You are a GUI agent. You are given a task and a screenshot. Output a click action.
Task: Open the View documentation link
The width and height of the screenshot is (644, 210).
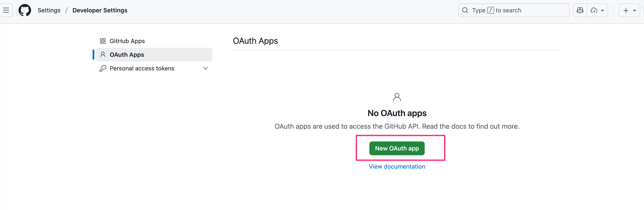click(397, 166)
